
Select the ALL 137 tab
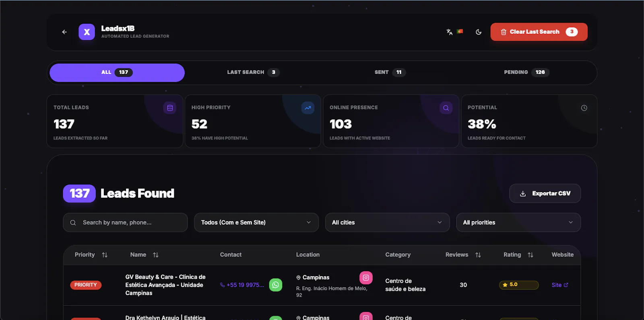(117, 72)
